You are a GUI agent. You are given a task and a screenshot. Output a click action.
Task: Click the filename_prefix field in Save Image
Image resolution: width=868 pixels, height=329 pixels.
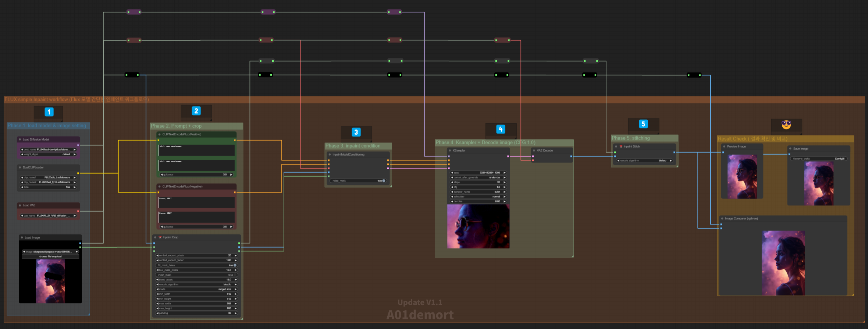click(x=819, y=159)
